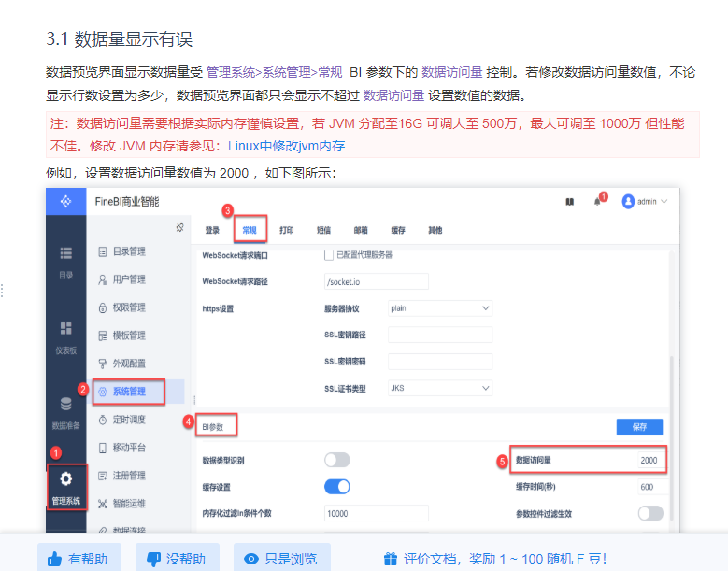Switch to the 缓存 tab
Image resolution: width=728 pixels, height=571 pixels.
coord(398,230)
